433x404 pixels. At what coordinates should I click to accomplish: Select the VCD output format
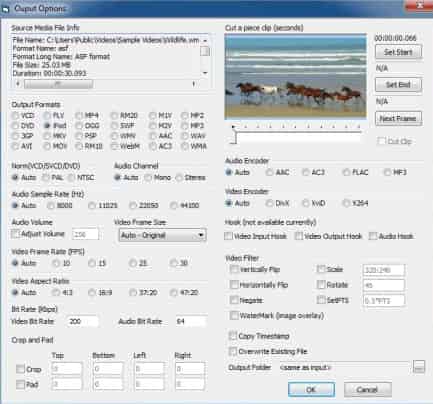click(x=15, y=116)
